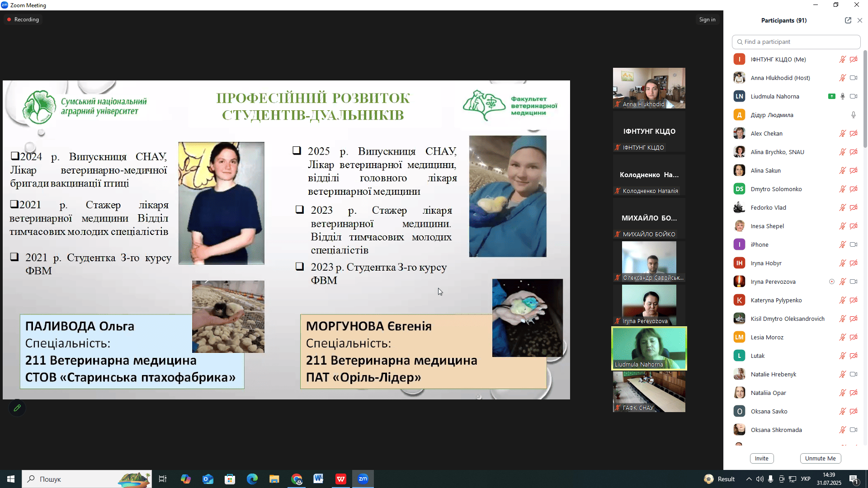Image resolution: width=868 pixels, height=488 pixels.
Task: Click Liudmula Nahorna's camera icon
Action: pyautogui.click(x=854, y=96)
